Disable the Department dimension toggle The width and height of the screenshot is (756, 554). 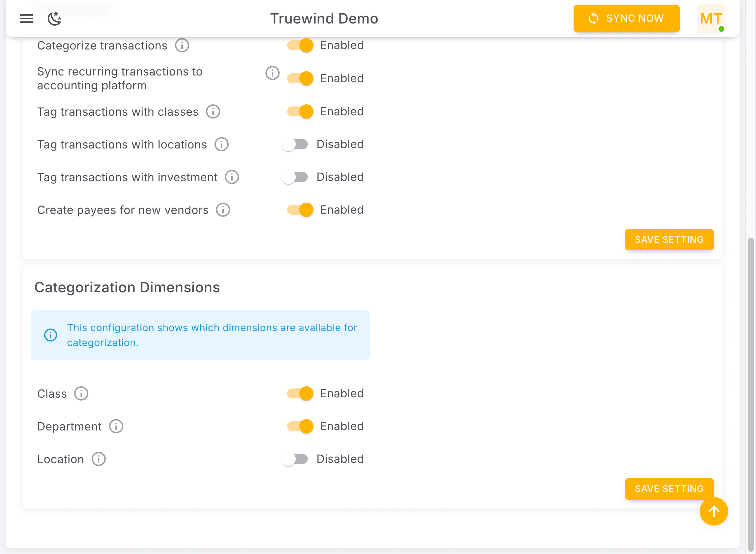(x=300, y=426)
